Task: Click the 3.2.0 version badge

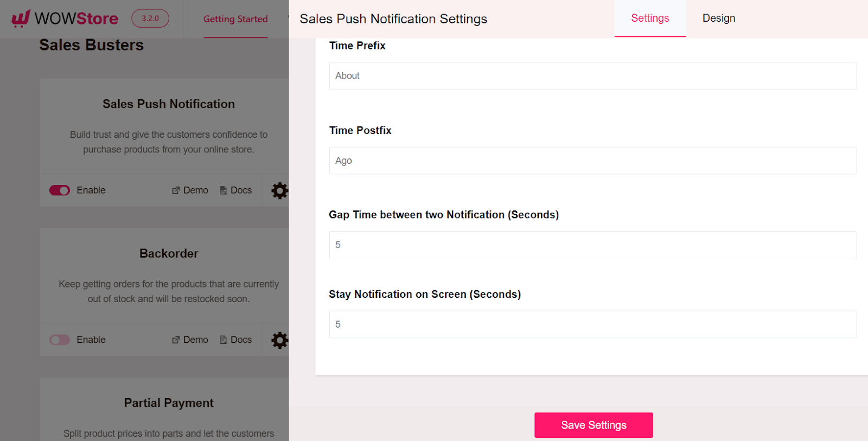Action: pyautogui.click(x=150, y=18)
